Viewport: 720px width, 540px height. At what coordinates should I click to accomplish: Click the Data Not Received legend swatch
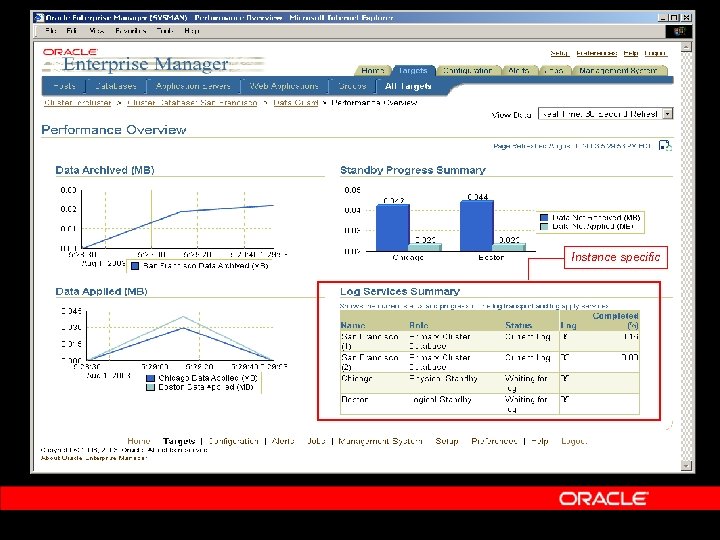click(x=544, y=218)
